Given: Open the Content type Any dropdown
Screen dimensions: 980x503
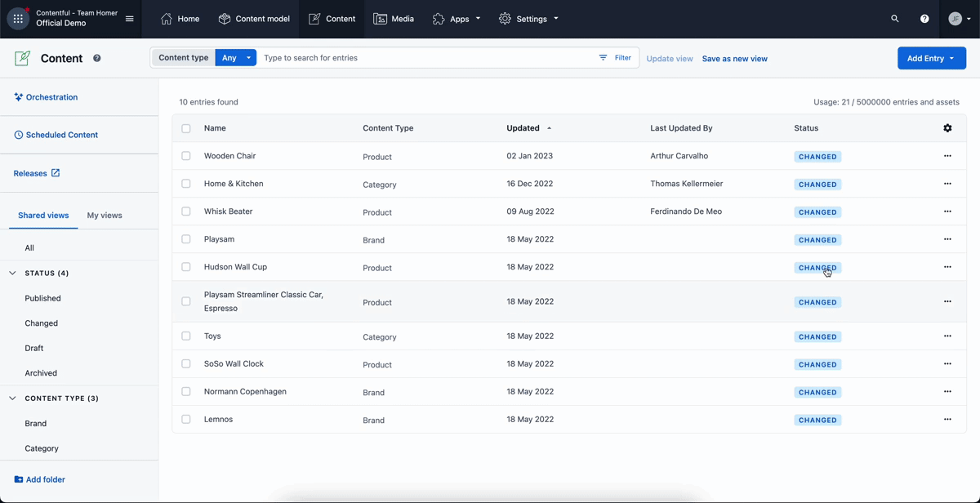Looking at the screenshot, I should coord(236,58).
